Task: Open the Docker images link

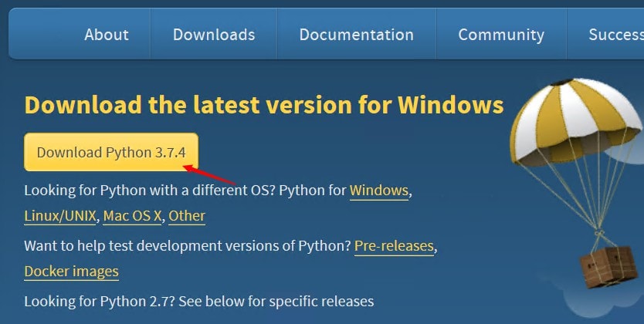Action: (x=71, y=272)
